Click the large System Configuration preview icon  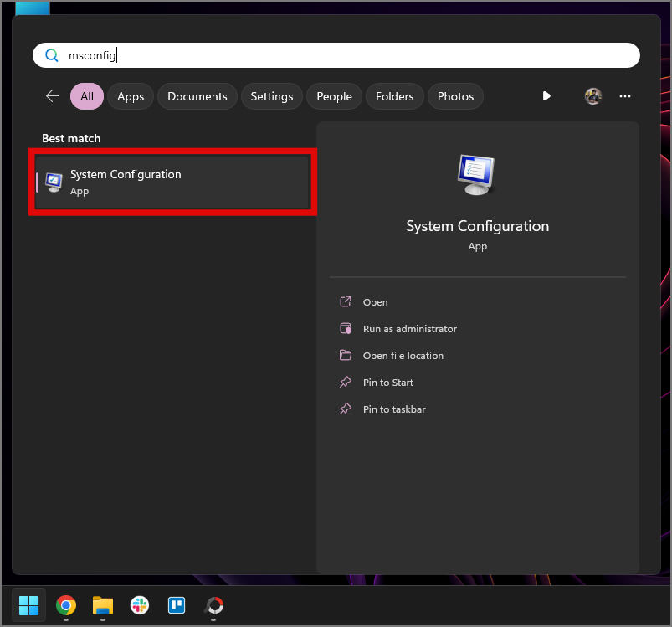point(476,174)
